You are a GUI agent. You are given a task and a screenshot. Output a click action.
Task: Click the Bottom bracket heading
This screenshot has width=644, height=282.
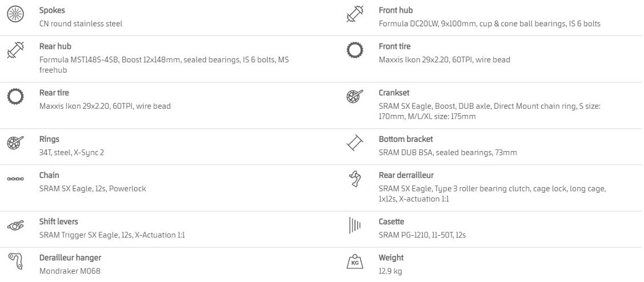pyautogui.click(x=406, y=139)
